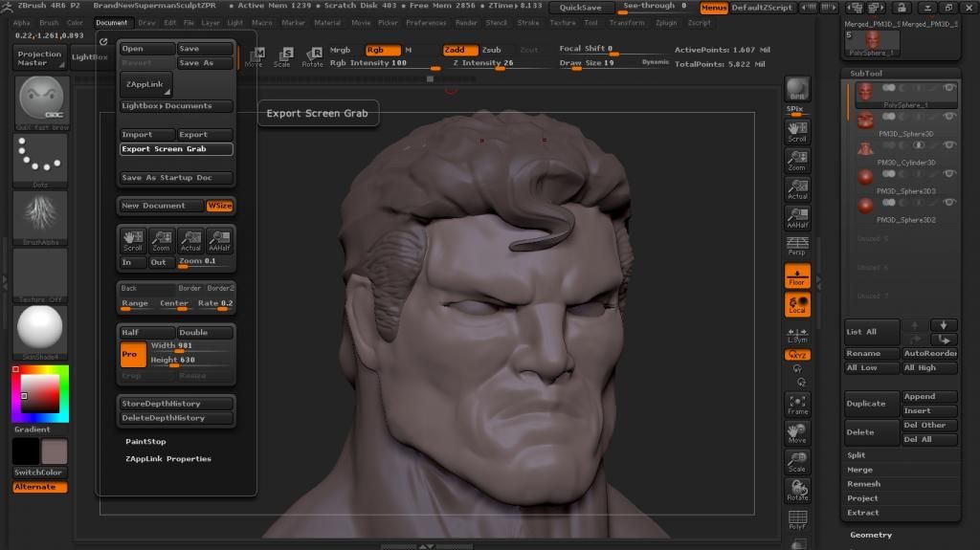Toggle the Floor grid button

point(797,275)
